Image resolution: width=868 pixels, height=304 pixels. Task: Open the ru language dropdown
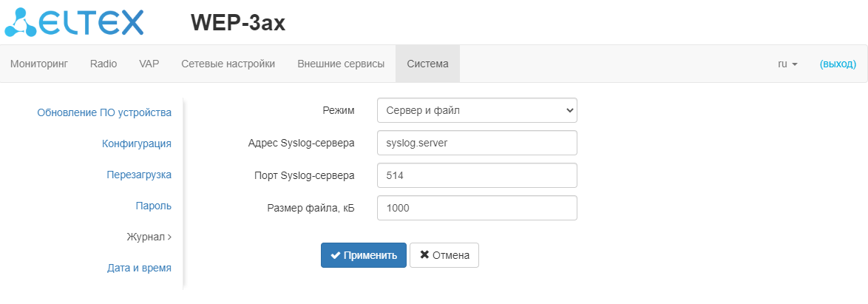[787, 64]
